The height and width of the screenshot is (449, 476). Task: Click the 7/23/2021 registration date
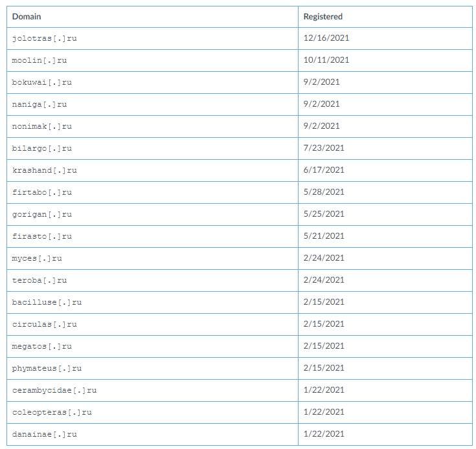pos(324,148)
